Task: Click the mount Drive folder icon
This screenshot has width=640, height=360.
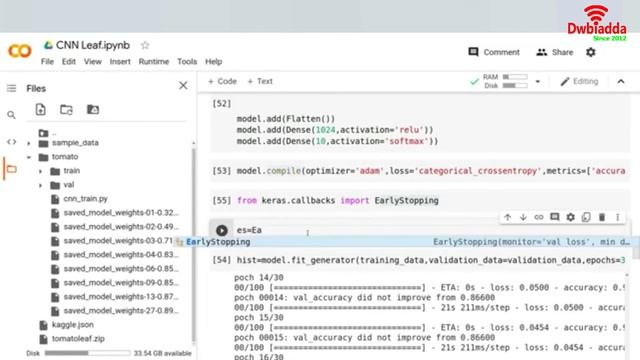Action: pos(93,109)
